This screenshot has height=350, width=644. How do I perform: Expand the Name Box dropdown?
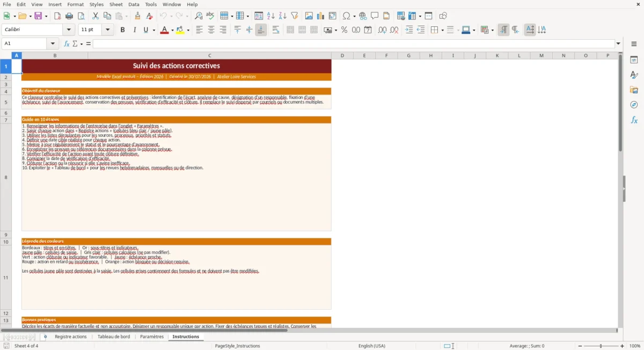53,43
